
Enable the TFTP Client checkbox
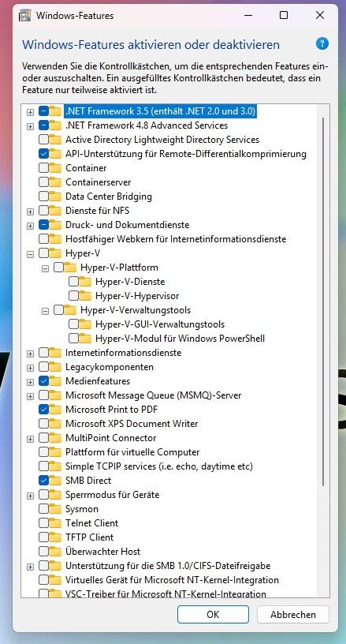pos(44,537)
